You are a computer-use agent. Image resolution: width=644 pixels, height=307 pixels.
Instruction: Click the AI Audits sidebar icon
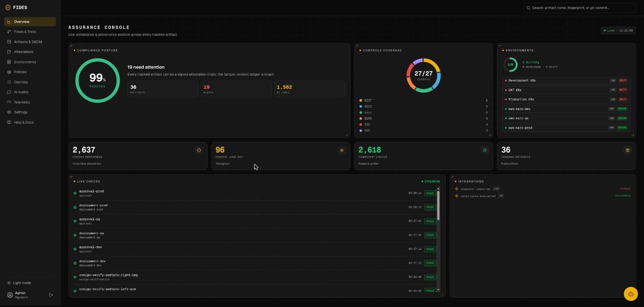(x=9, y=92)
